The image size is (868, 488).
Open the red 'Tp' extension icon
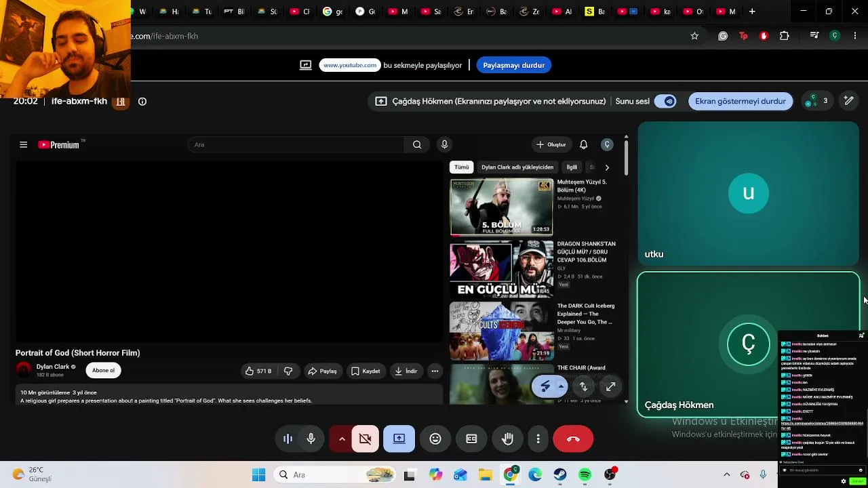pos(743,36)
